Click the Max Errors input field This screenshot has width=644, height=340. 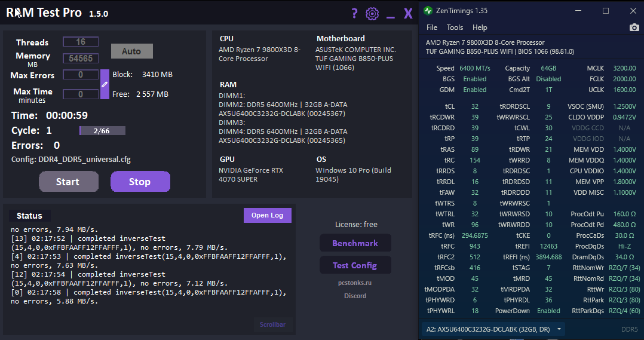click(x=81, y=74)
